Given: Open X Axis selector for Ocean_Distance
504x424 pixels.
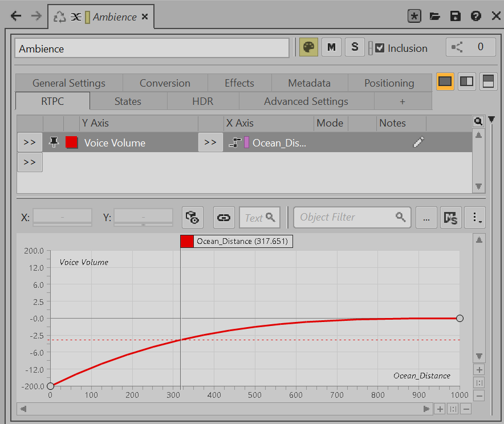Looking at the screenshot, I should 210,142.
